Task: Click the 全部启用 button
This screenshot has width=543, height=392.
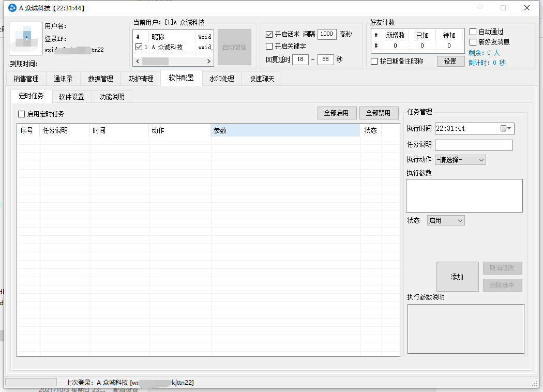Action: [337, 113]
